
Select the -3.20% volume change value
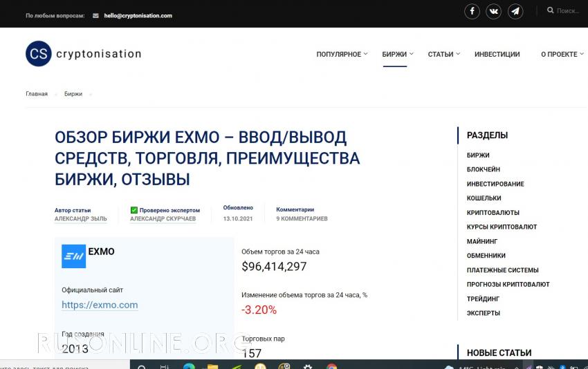click(259, 310)
